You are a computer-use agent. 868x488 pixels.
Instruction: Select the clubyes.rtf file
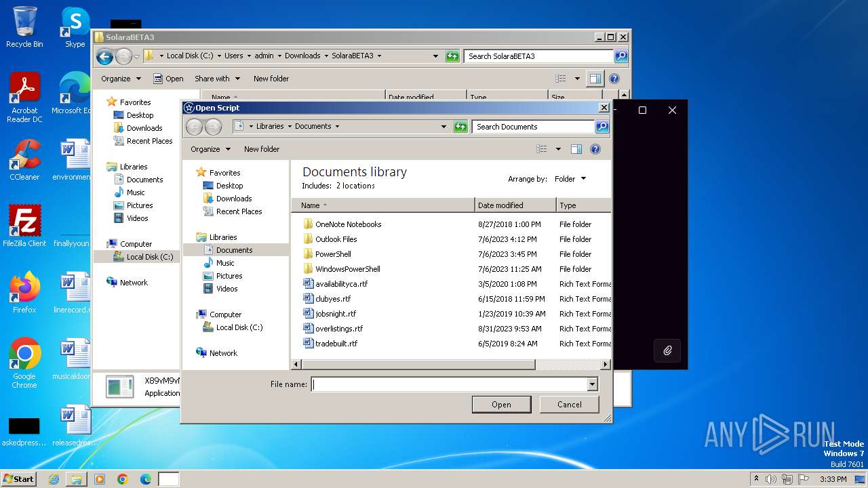pos(327,299)
